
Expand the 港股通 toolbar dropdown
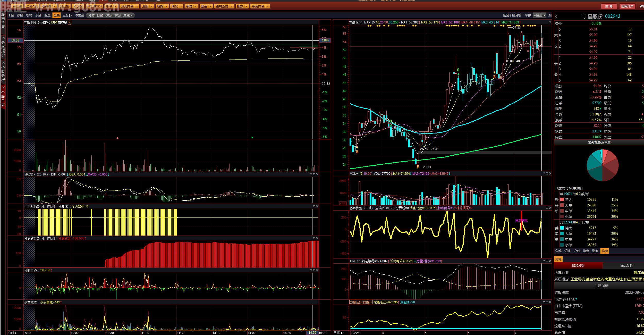[55, 6]
